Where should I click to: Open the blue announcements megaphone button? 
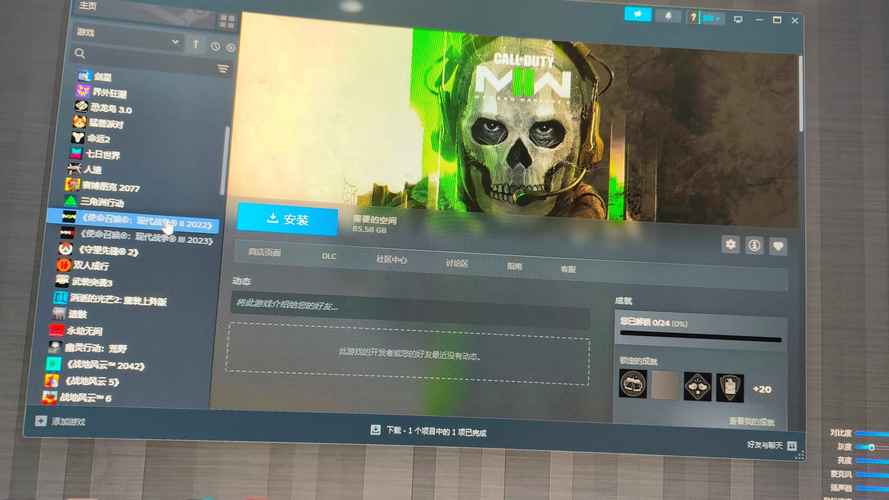(x=638, y=14)
